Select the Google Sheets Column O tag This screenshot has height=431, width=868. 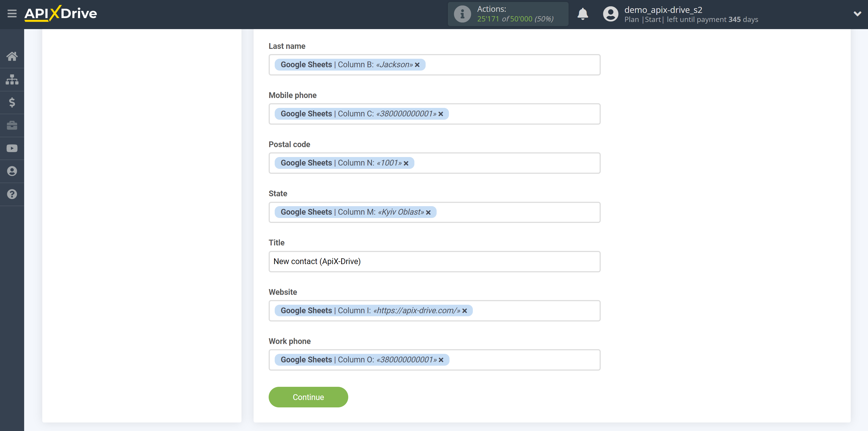click(362, 360)
